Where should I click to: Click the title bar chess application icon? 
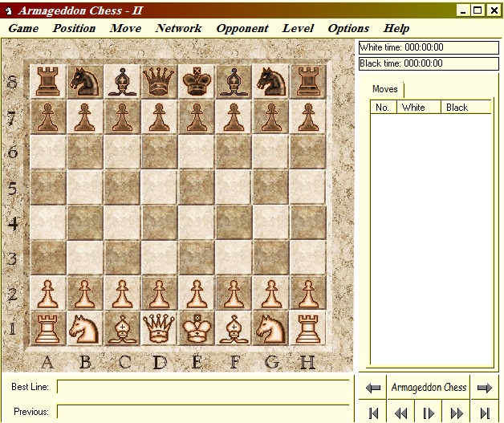pyautogui.click(x=9, y=10)
